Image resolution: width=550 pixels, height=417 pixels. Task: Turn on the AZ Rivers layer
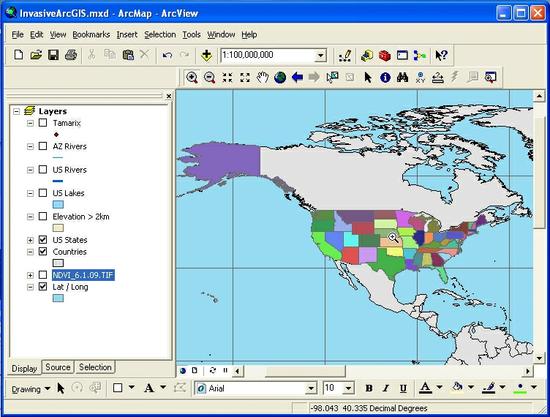tap(43, 146)
